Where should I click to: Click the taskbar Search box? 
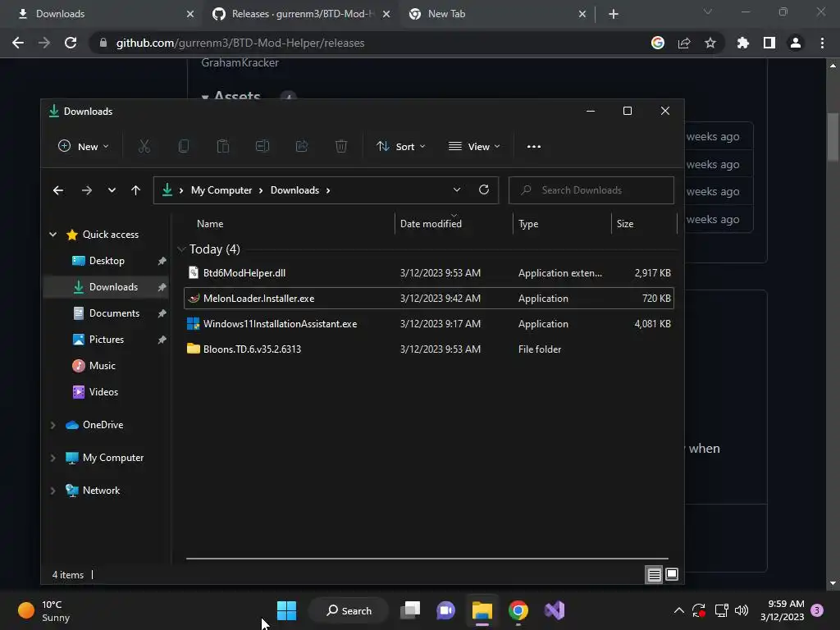tap(349, 610)
